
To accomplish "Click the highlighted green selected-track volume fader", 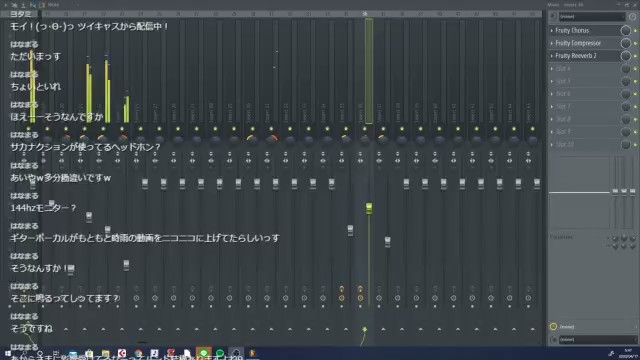I will point(369,209).
